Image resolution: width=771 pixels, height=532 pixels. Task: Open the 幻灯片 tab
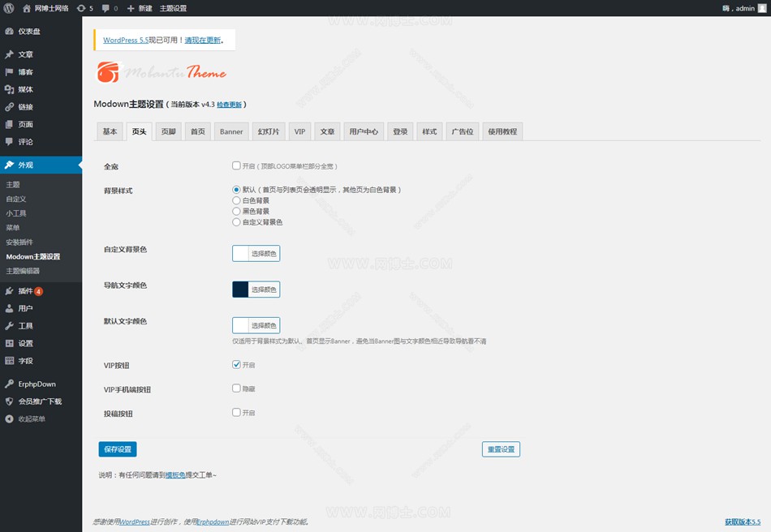pos(269,131)
